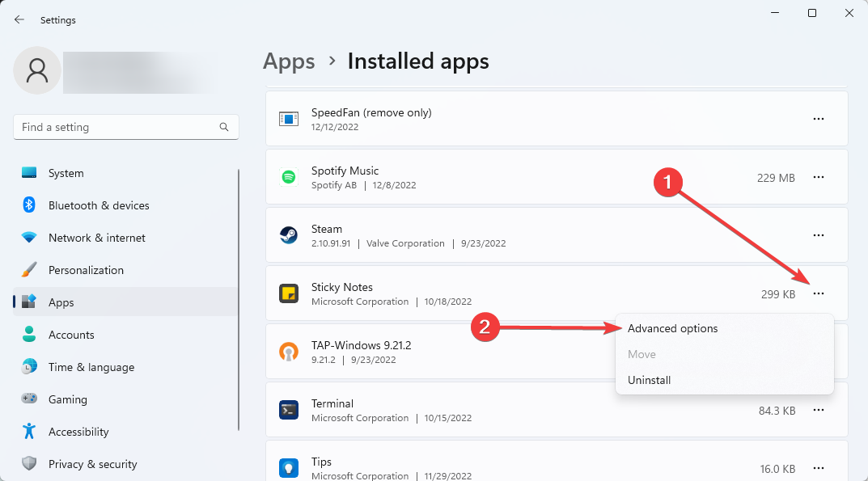Click the Spotify Music app icon

[289, 176]
